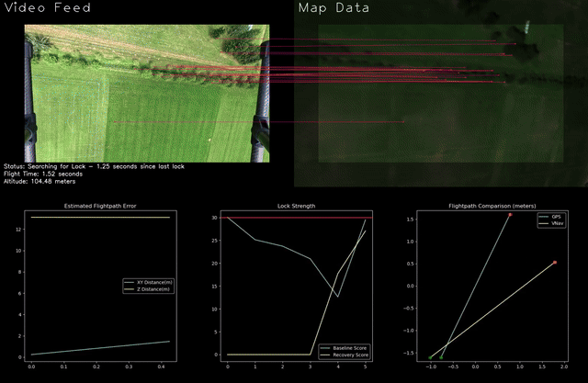Click the Flight Time readout

pyautogui.click(x=42, y=174)
